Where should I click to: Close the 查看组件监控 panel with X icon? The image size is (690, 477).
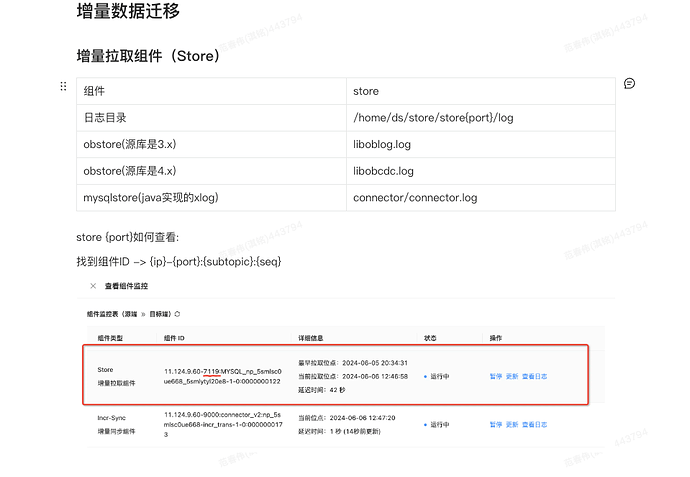[93, 286]
